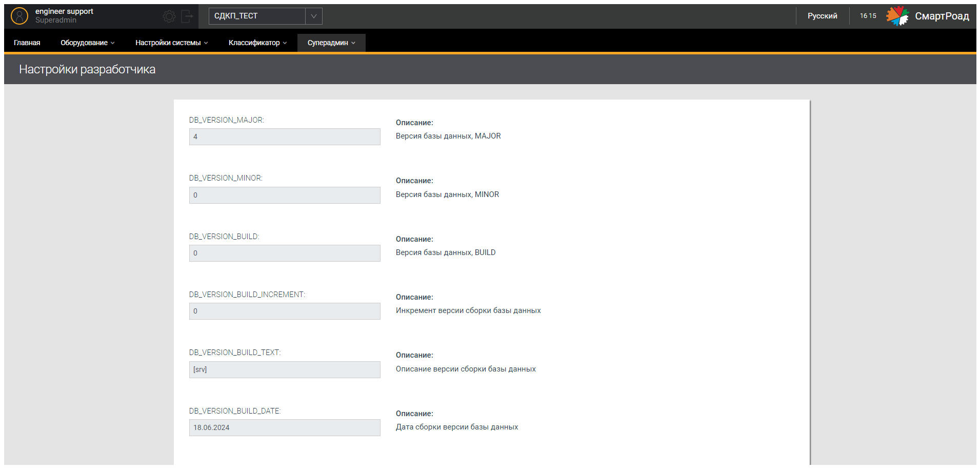This screenshot has width=980, height=469.
Task: Click the DB_VERSION_BUILD_TEXT label
Action: (235, 353)
